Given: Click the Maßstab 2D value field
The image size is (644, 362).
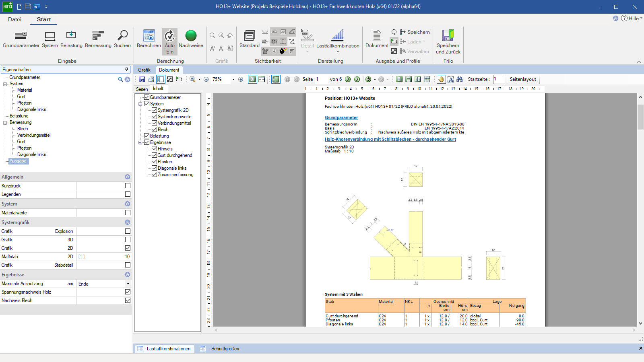Looking at the screenshot, I should coord(104,257).
